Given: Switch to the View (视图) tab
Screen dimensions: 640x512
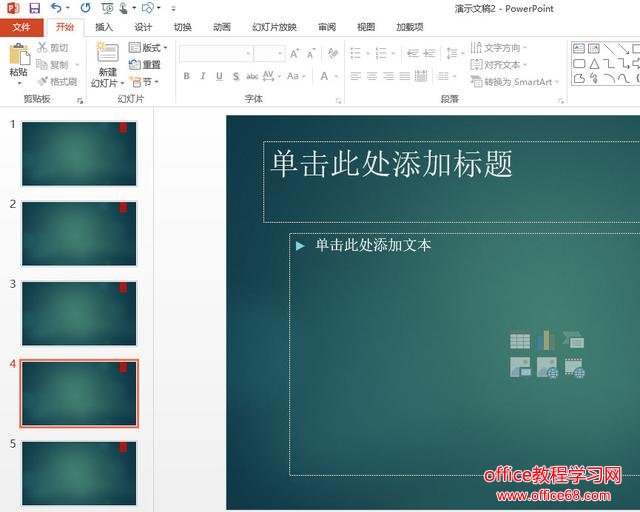Looking at the screenshot, I should click(x=366, y=27).
